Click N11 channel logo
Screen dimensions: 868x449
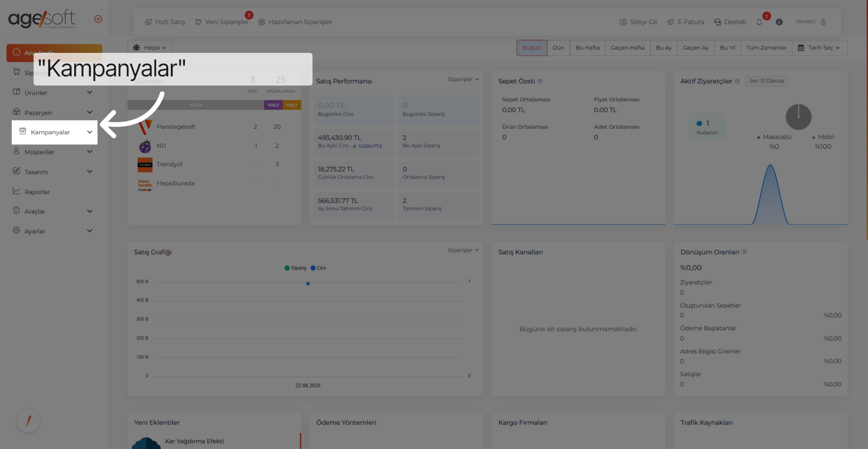[x=145, y=146]
